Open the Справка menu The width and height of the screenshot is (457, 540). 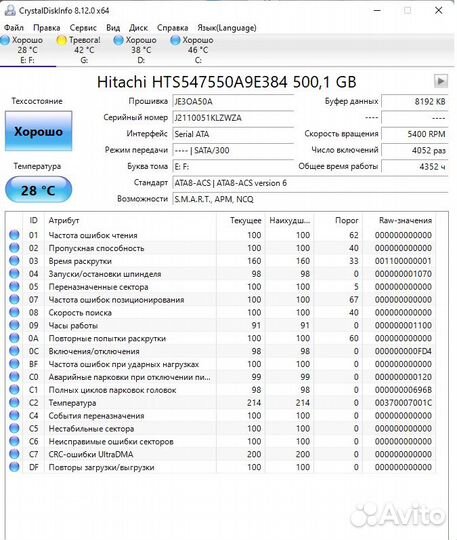click(x=173, y=28)
